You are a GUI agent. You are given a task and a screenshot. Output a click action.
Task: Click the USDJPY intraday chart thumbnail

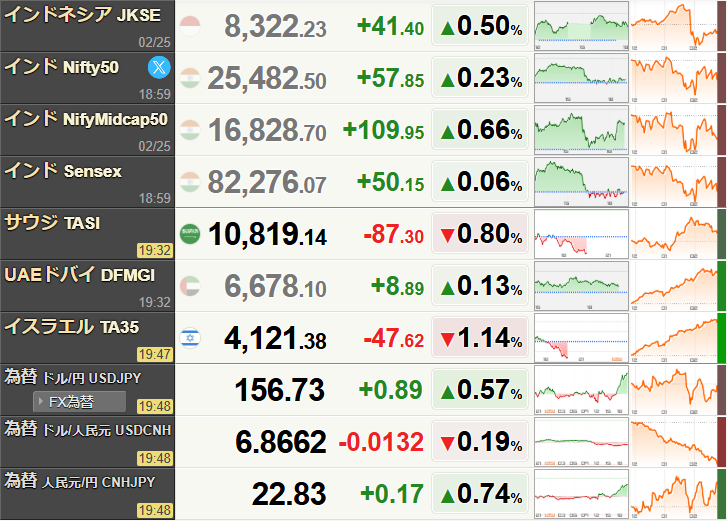point(581,389)
